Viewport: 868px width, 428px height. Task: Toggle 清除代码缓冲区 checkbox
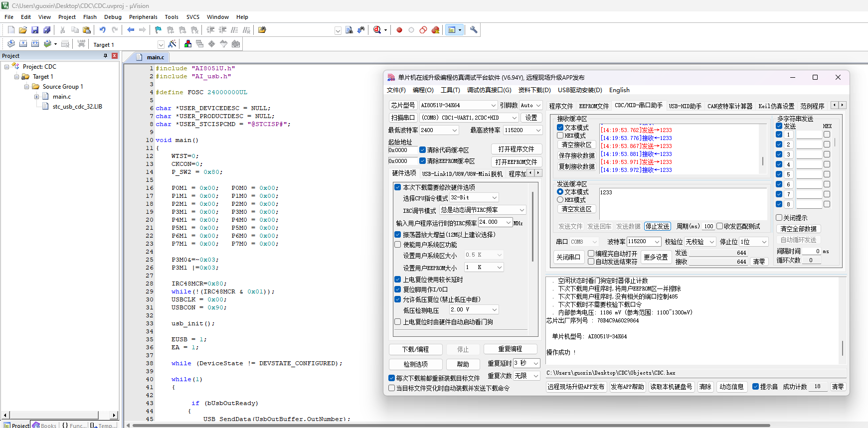coord(422,149)
